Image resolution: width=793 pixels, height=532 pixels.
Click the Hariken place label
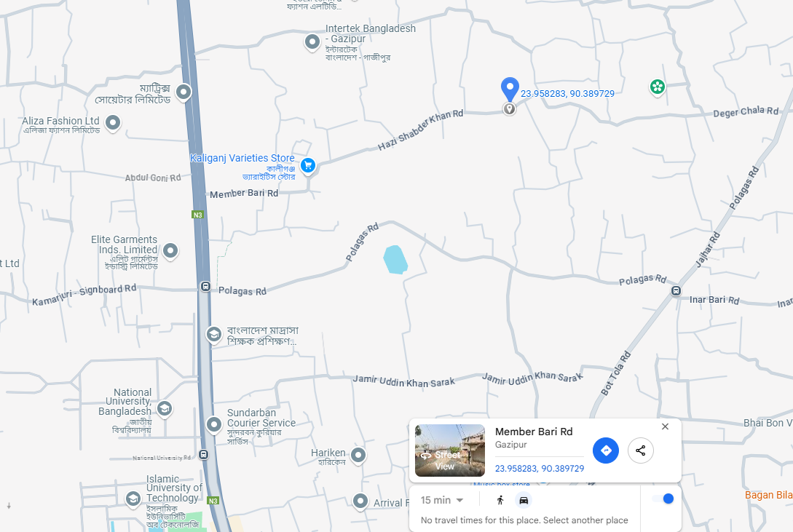tap(328, 453)
